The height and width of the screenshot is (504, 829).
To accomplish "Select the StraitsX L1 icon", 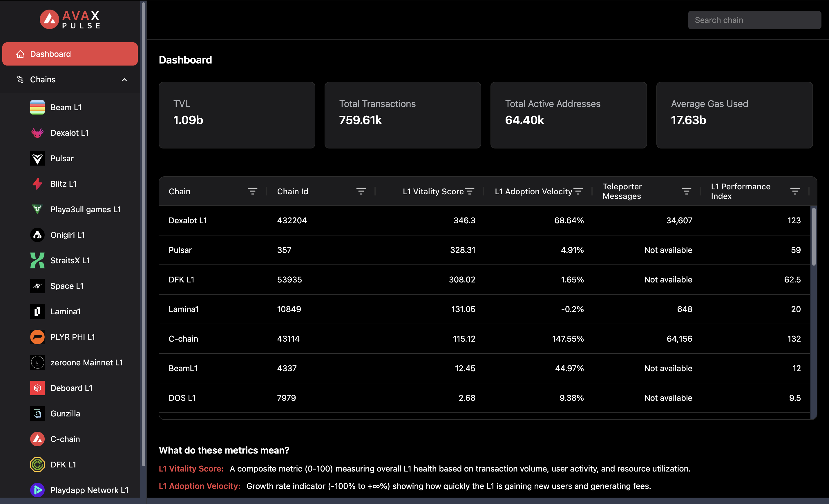I will (x=37, y=260).
